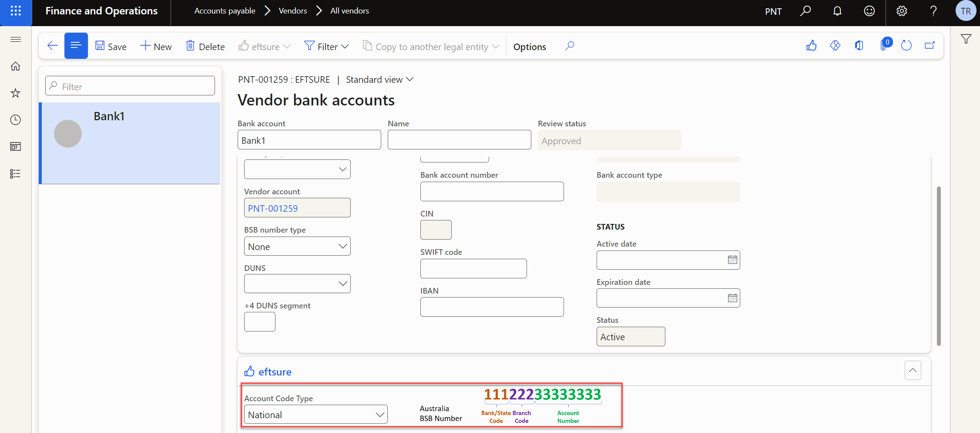
Task: Open the TR user profile avatar
Action: point(966,11)
